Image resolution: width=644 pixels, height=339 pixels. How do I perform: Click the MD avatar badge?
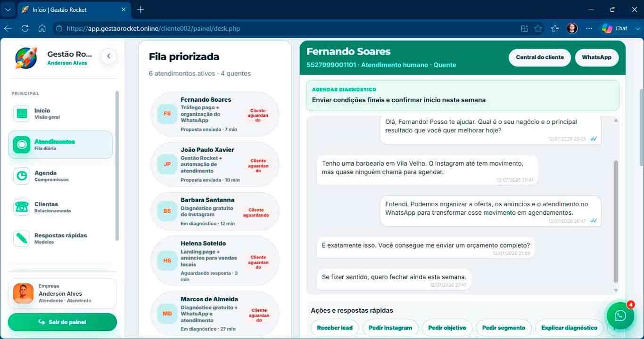click(167, 313)
